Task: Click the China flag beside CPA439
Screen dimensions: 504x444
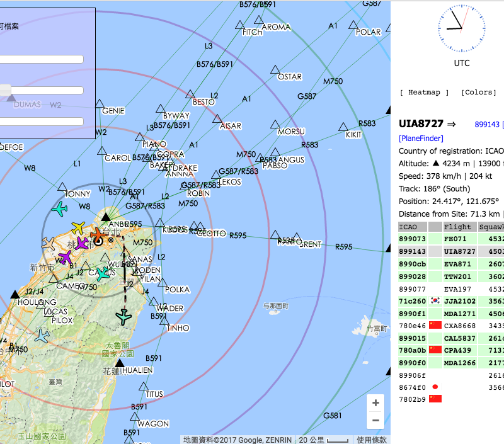Action: 435,350
